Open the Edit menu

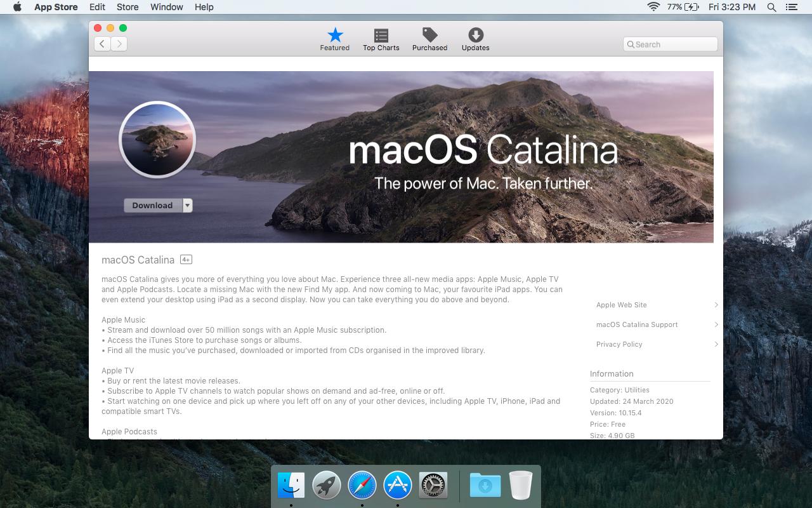pos(97,7)
